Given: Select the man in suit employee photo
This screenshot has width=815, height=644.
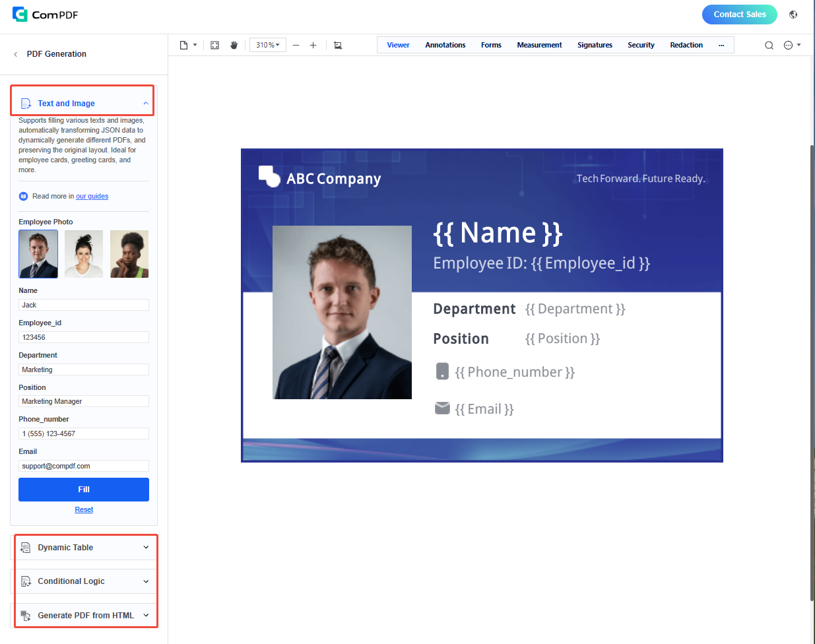Looking at the screenshot, I should click(x=38, y=254).
